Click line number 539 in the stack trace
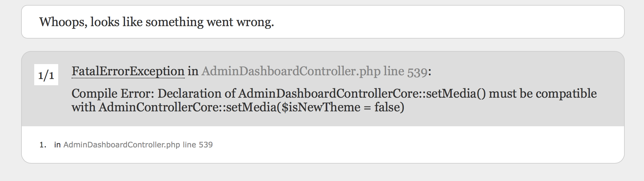 tap(206, 145)
